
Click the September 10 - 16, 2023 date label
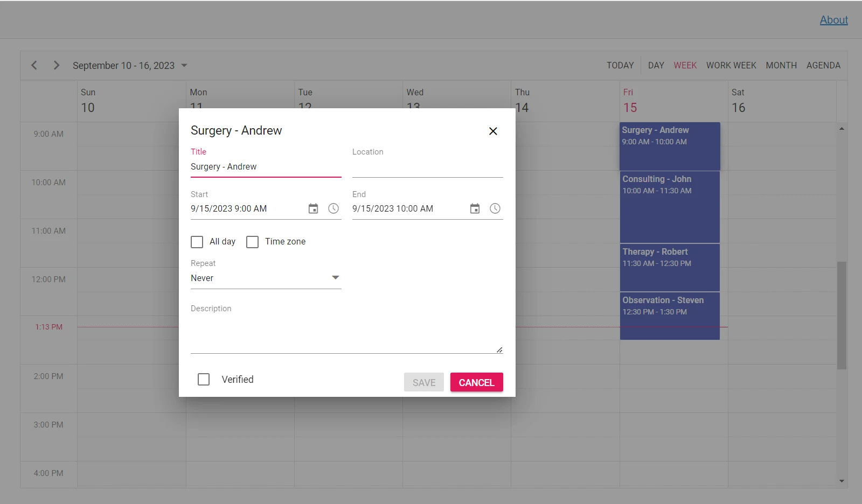click(123, 66)
